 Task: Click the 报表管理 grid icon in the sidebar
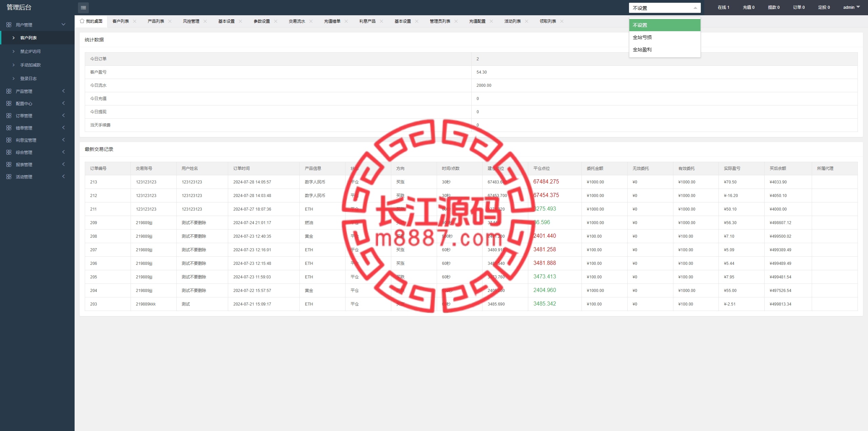9,164
